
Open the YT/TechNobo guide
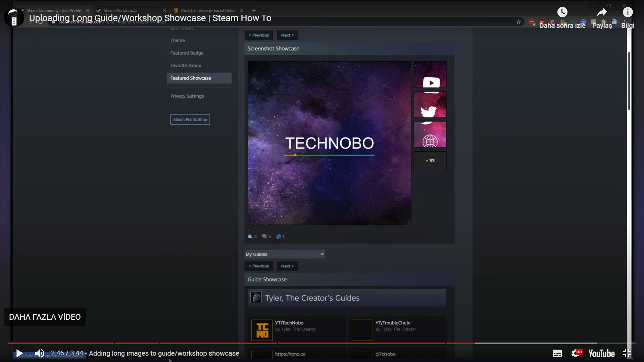[x=289, y=323]
